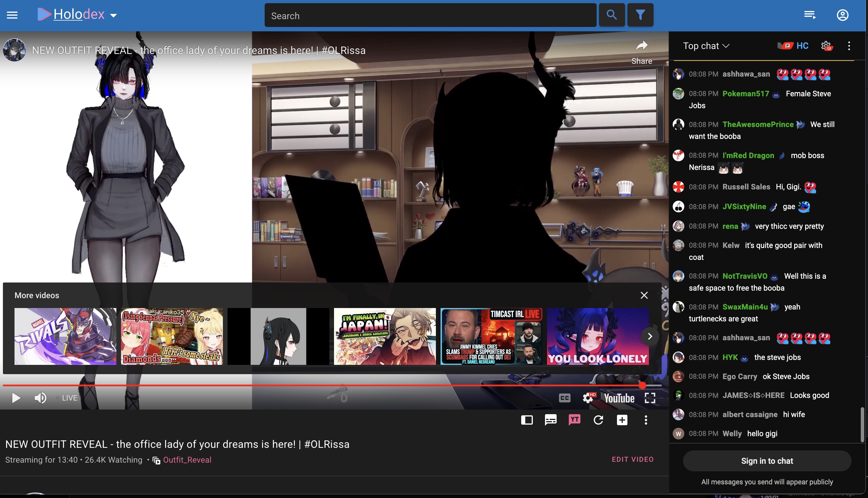This screenshot has width=868, height=498.
Task: Add video to playlist plus icon
Action: coord(622,420)
